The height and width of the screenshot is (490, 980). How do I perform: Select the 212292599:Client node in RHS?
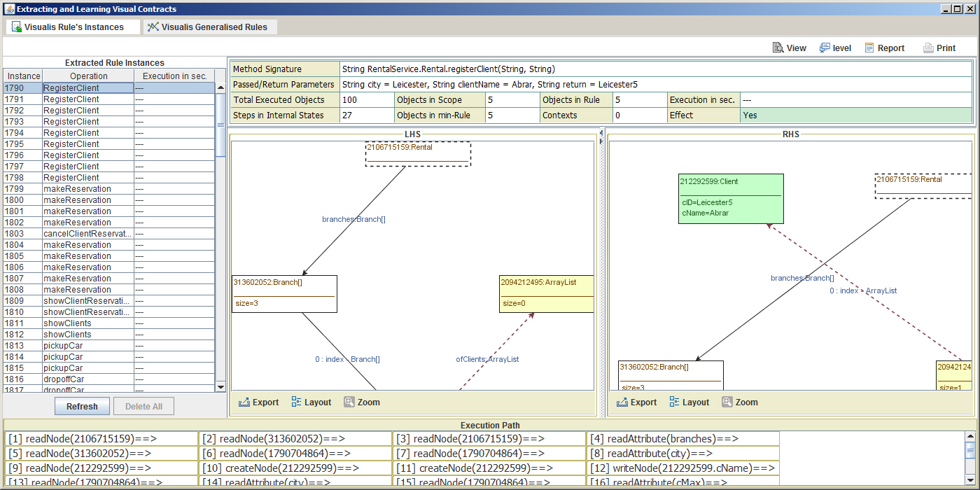pyautogui.click(x=731, y=199)
